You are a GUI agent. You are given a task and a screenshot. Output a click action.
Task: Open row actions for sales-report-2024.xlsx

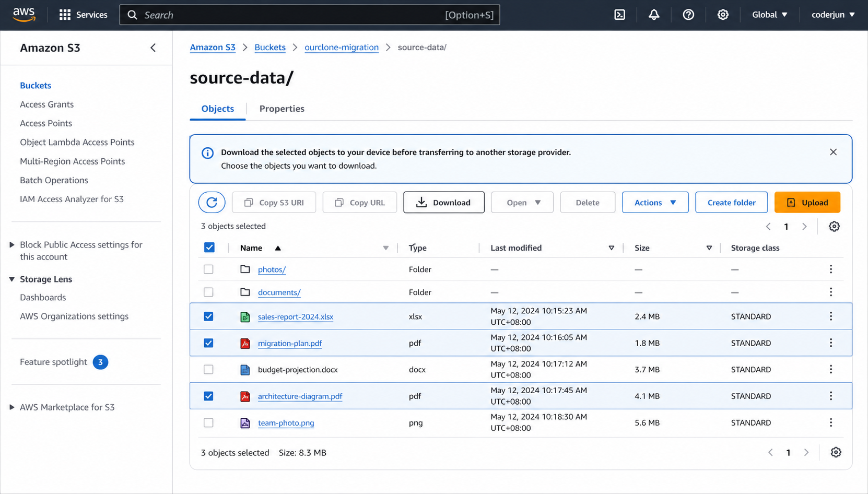click(831, 316)
